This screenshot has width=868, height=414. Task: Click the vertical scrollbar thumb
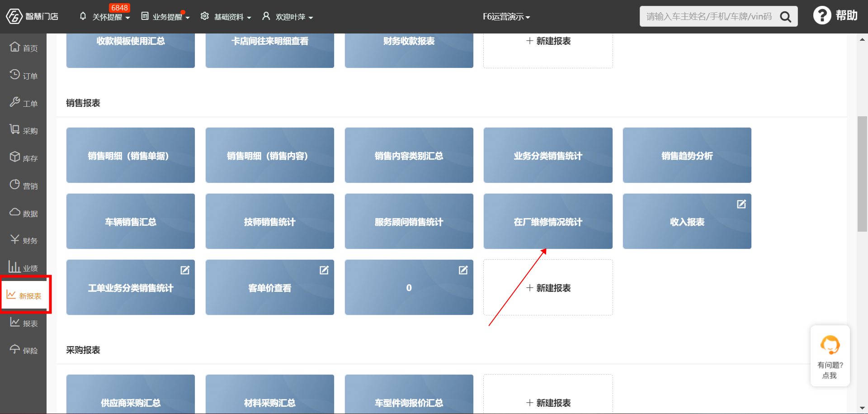[862, 174]
